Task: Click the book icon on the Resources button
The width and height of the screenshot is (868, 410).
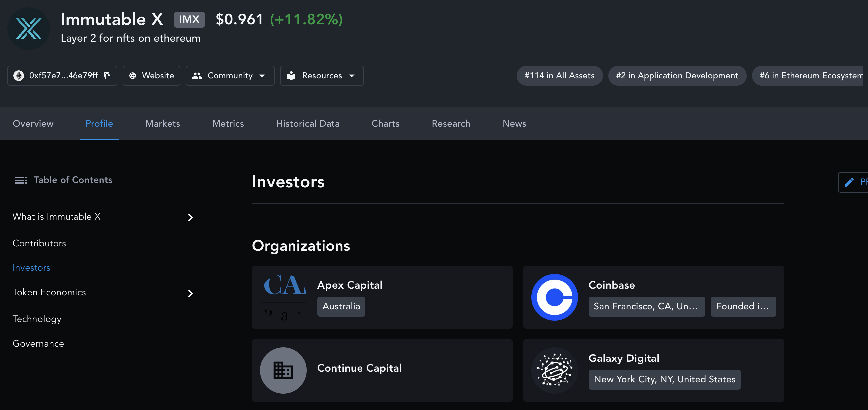Action: (291, 76)
